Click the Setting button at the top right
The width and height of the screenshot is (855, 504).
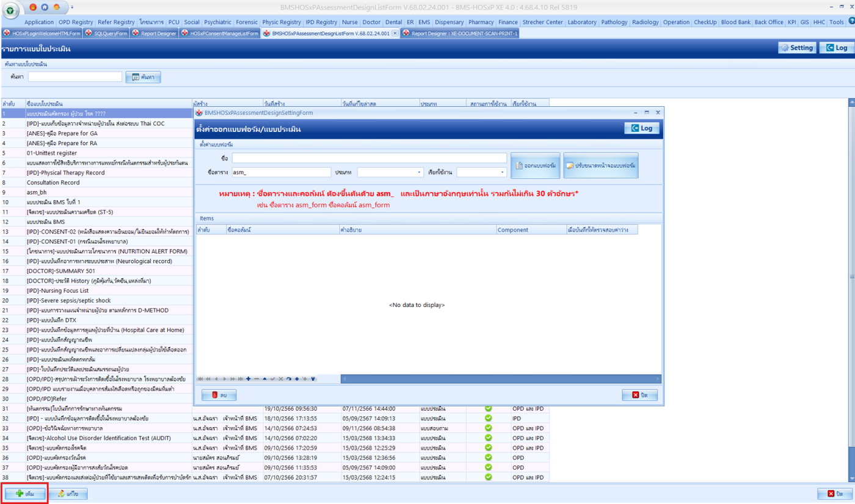(796, 48)
